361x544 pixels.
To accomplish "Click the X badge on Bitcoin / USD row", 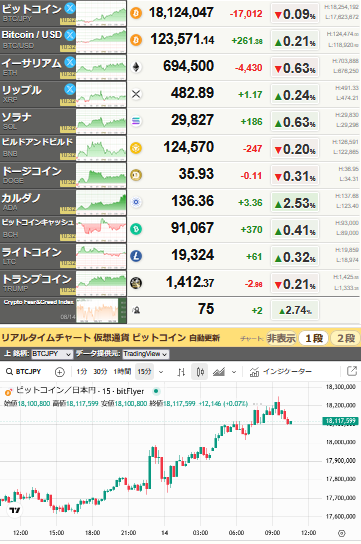I will [x=70, y=35].
